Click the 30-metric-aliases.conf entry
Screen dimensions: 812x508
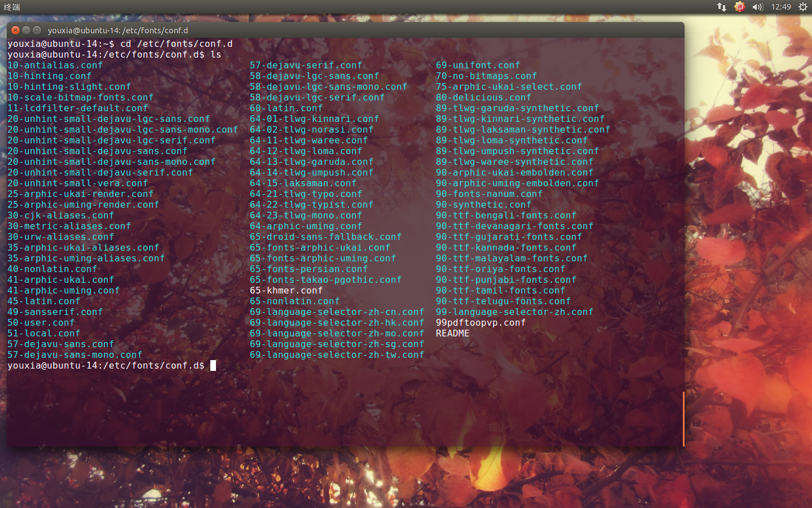pyautogui.click(x=69, y=226)
